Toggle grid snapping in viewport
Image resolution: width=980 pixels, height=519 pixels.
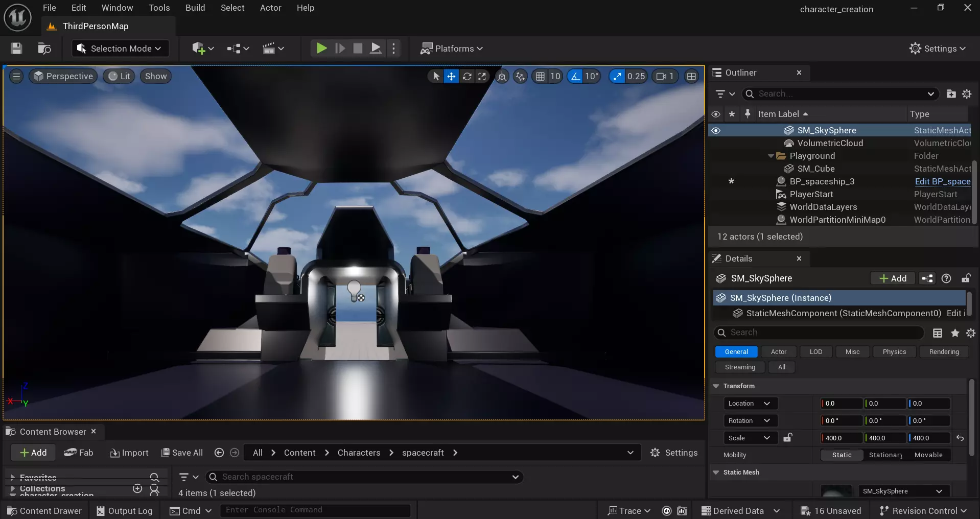540,76
